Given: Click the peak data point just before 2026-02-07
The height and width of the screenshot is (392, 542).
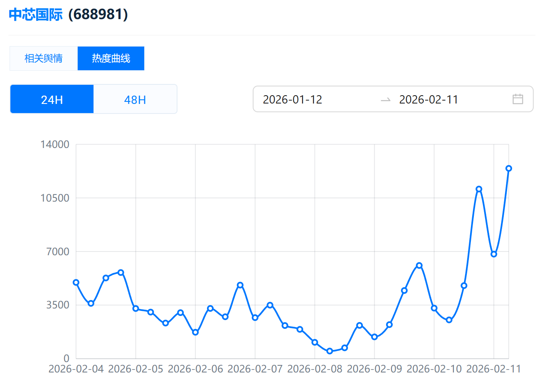Looking at the screenshot, I should pos(240,285).
